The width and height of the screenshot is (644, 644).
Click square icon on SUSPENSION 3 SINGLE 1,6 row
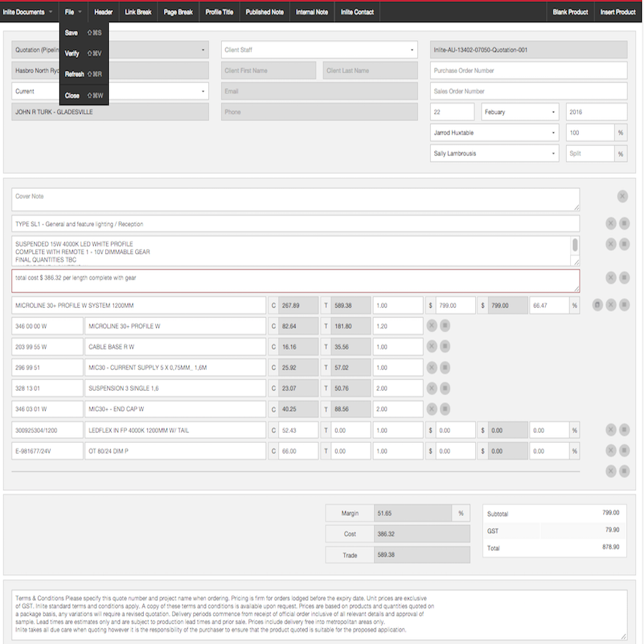pyautogui.click(x=445, y=388)
